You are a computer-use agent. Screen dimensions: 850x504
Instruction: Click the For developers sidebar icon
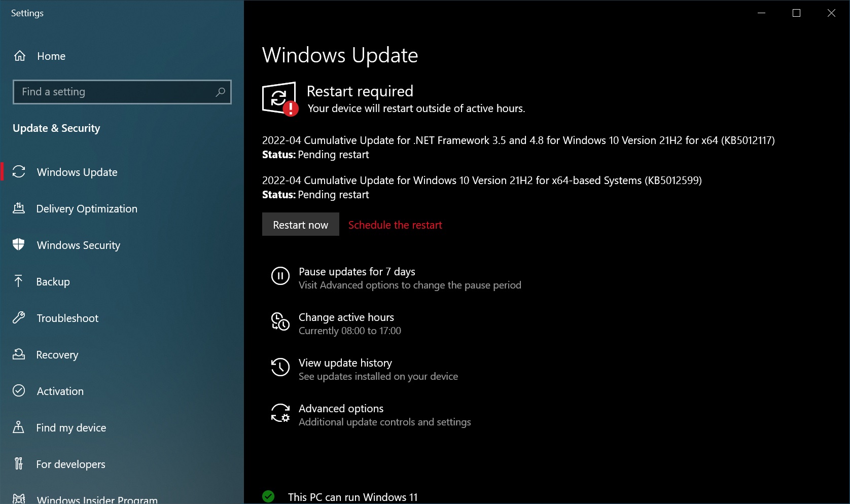(19, 464)
